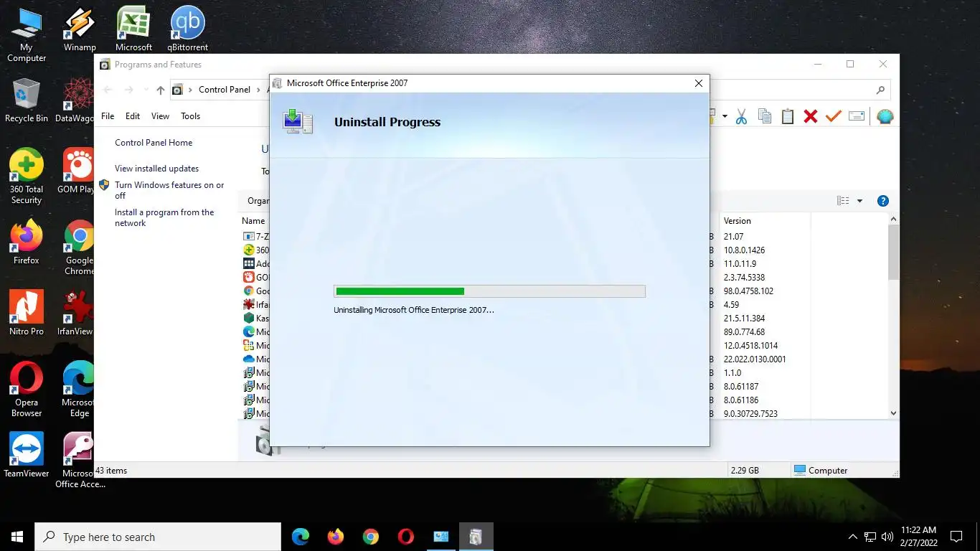Open the notification center icon

[956, 537]
